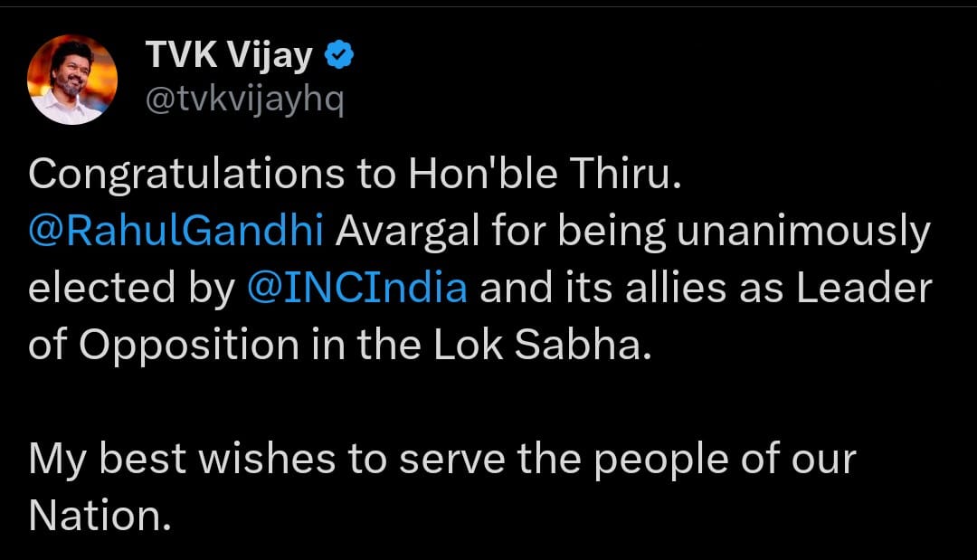977x560 pixels.
Task: Click the Lok Sabha text
Action: tap(542, 345)
